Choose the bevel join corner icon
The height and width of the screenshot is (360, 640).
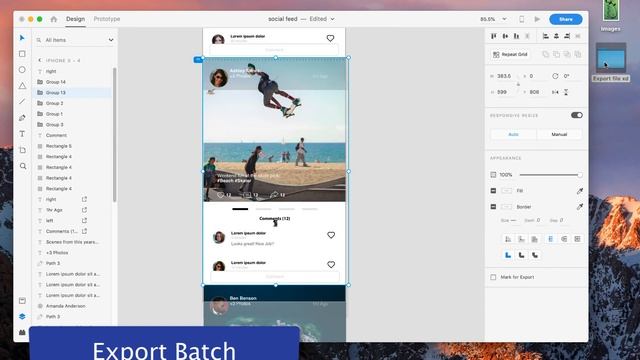point(535,255)
